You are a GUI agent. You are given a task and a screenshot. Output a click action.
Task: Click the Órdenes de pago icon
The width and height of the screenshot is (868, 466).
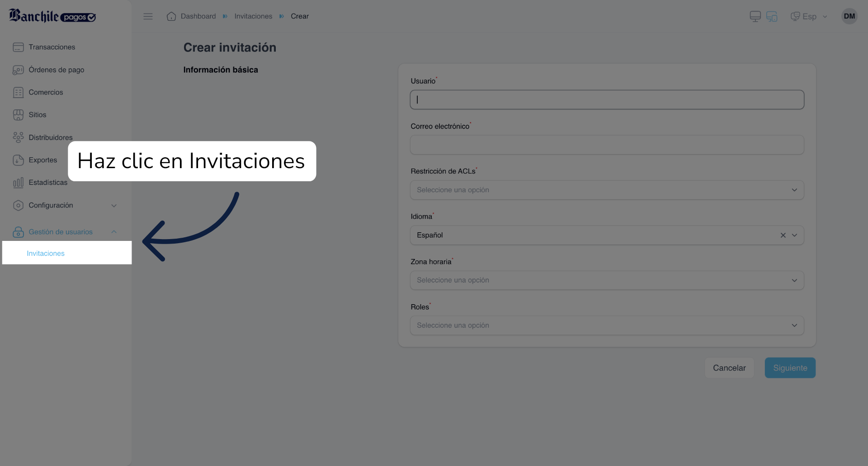pos(18,70)
